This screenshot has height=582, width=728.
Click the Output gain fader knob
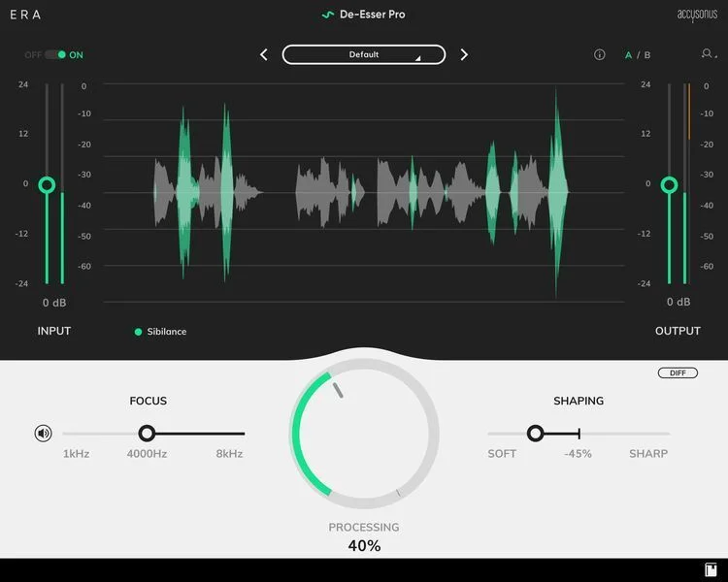point(669,184)
